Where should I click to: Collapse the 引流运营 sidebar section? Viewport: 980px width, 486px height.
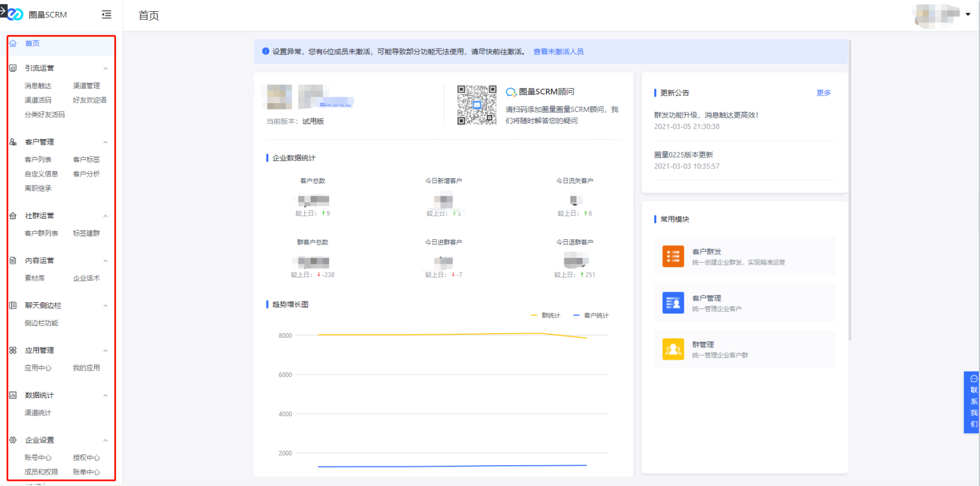[x=105, y=68]
